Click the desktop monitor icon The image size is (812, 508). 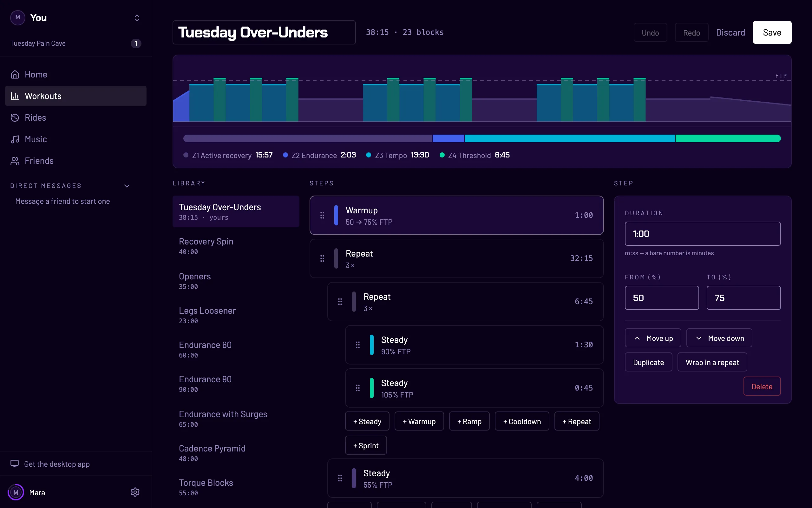tap(14, 464)
